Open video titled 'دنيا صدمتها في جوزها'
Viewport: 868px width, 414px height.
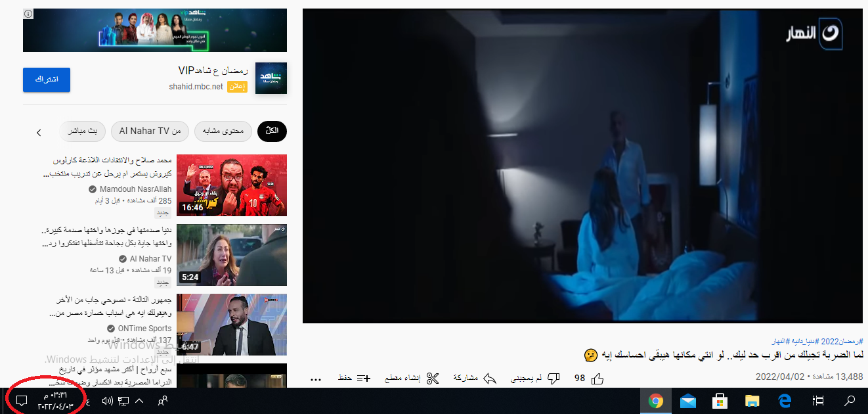(x=106, y=237)
